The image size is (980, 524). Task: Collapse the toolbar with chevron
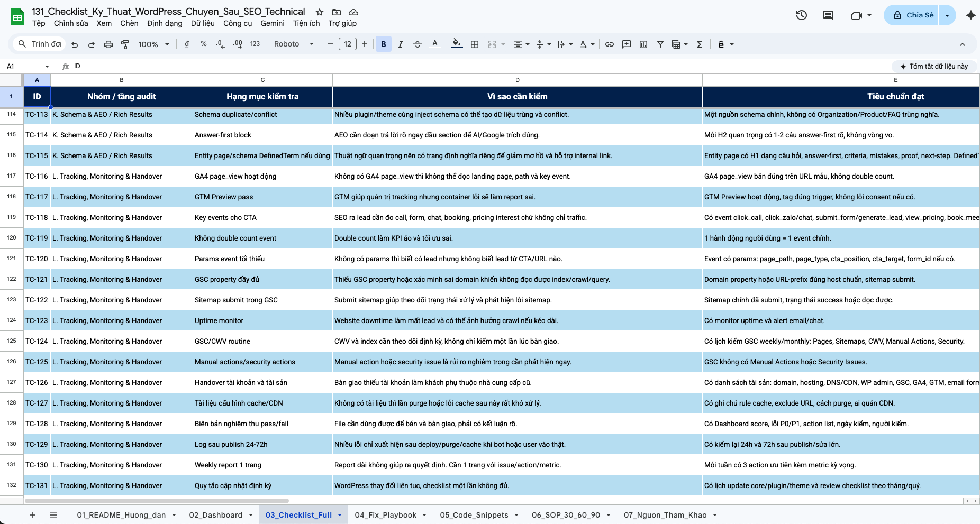click(963, 44)
